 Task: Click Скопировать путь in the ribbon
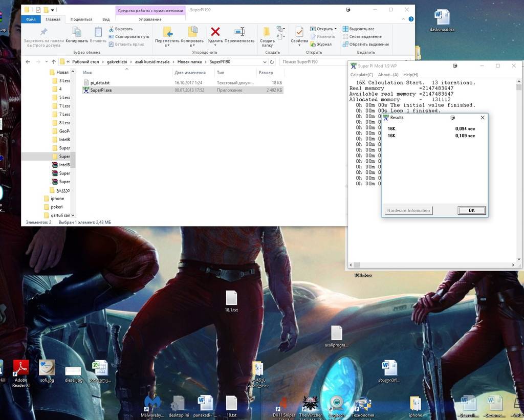pos(128,37)
